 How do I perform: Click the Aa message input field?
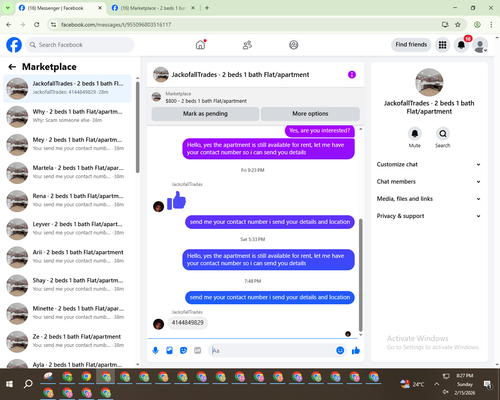tap(272, 350)
